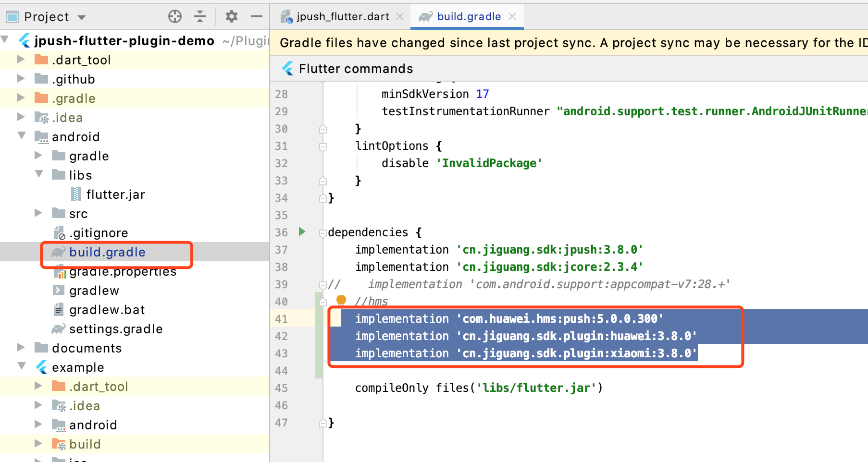Select gradle.properties file
Image resolution: width=868 pixels, height=462 pixels.
point(123,271)
